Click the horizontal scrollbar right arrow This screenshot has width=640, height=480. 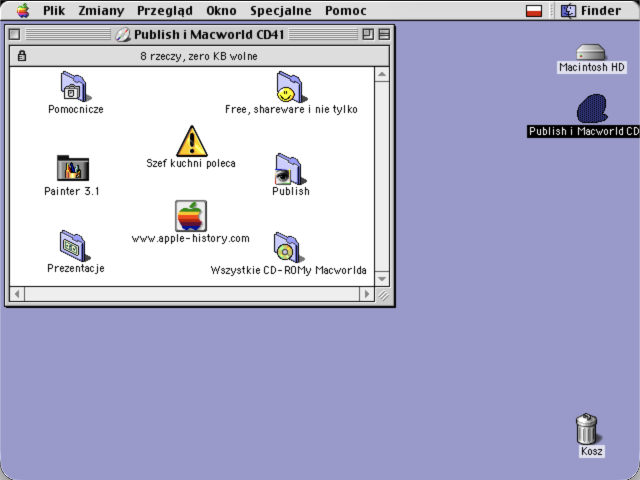click(367, 294)
